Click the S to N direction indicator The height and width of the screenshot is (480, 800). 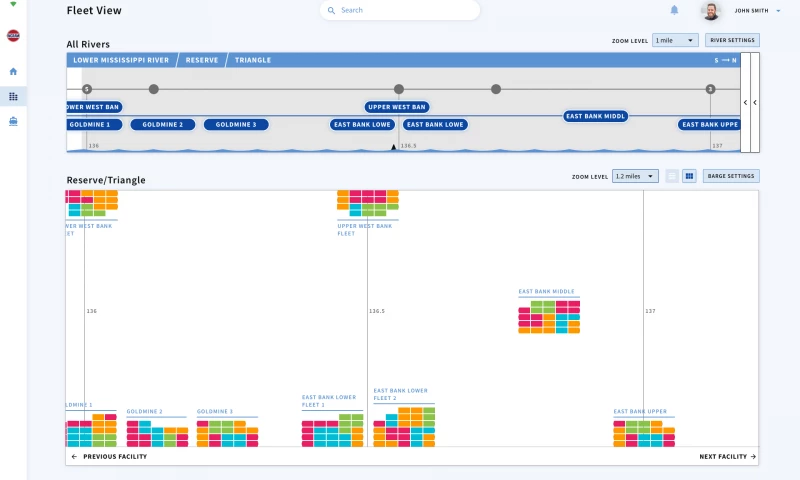pos(725,60)
